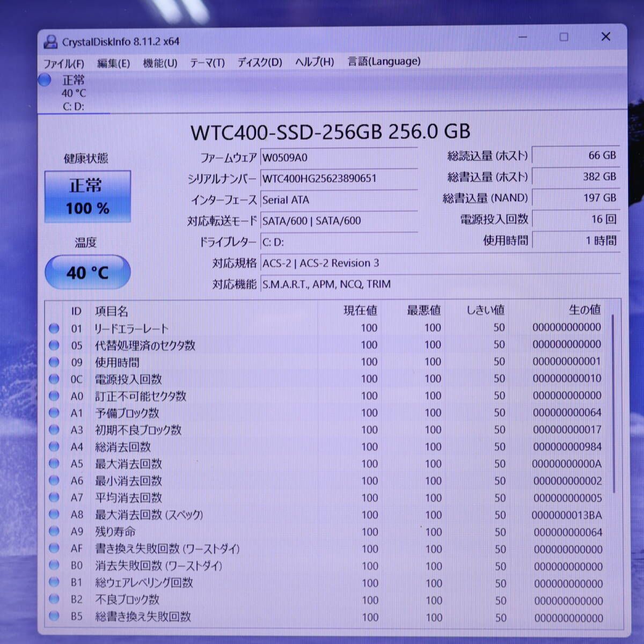The height and width of the screenshot is (644, 644).
Task: Click the interface field Serial ATA
Action: (x=339, y=200)
